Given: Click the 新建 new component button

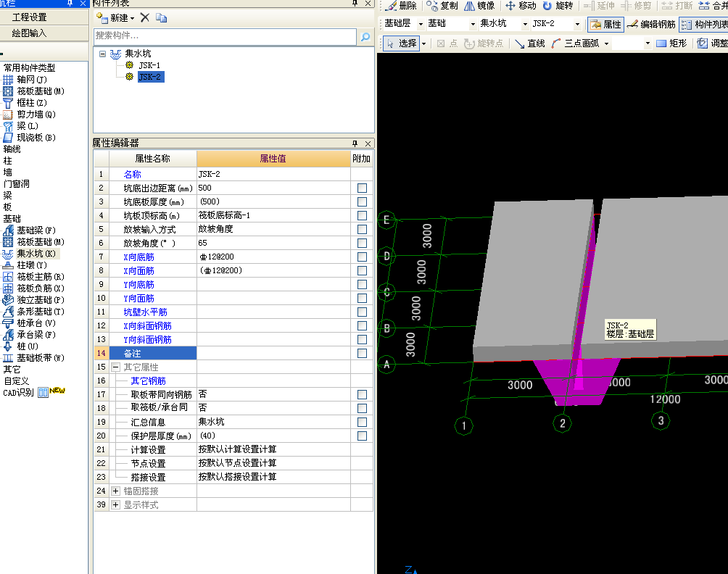Looking at the screenshot, I should 112,18.
